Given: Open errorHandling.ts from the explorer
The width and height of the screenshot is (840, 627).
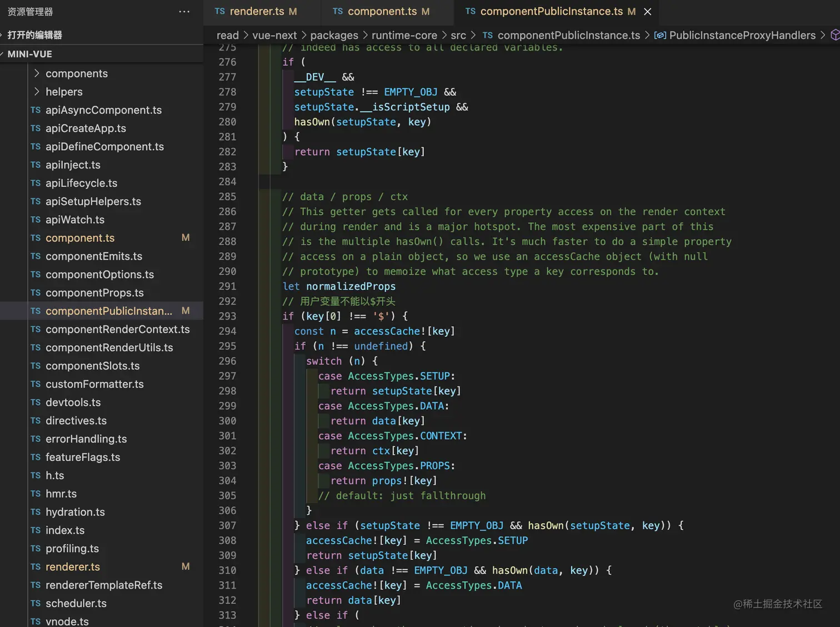Looking at the screenshot, I should pos(86,439).
